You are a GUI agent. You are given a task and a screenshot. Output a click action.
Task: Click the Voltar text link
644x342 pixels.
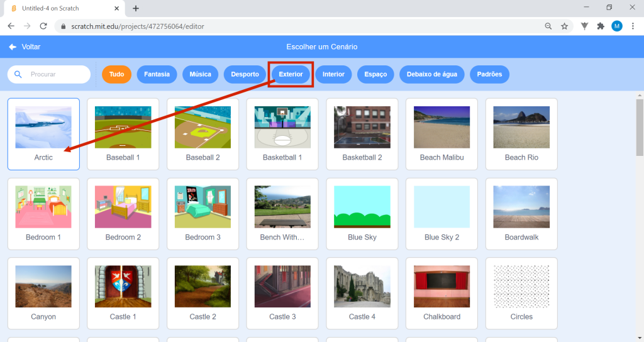pyautogui.click(x=31, y=47)
